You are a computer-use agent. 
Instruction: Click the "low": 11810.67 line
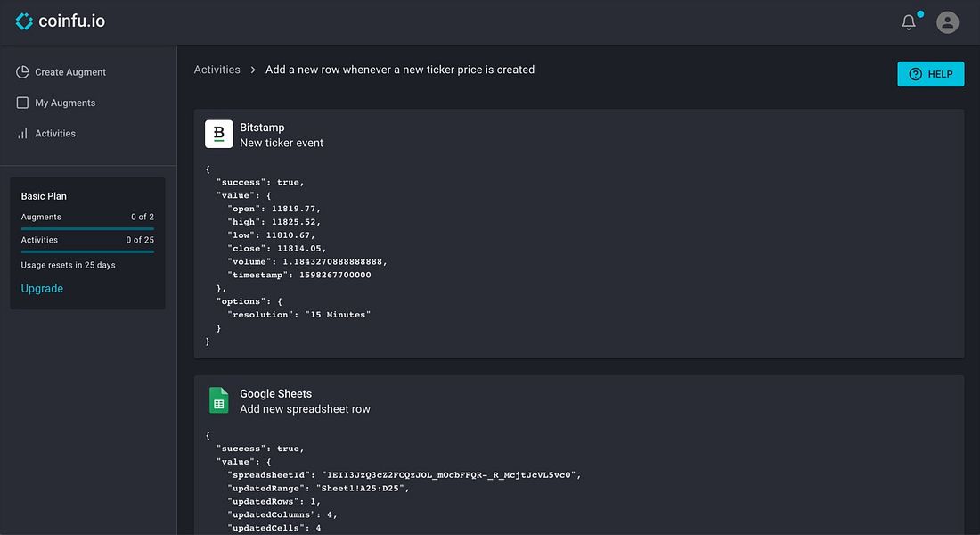pos(271,235)
